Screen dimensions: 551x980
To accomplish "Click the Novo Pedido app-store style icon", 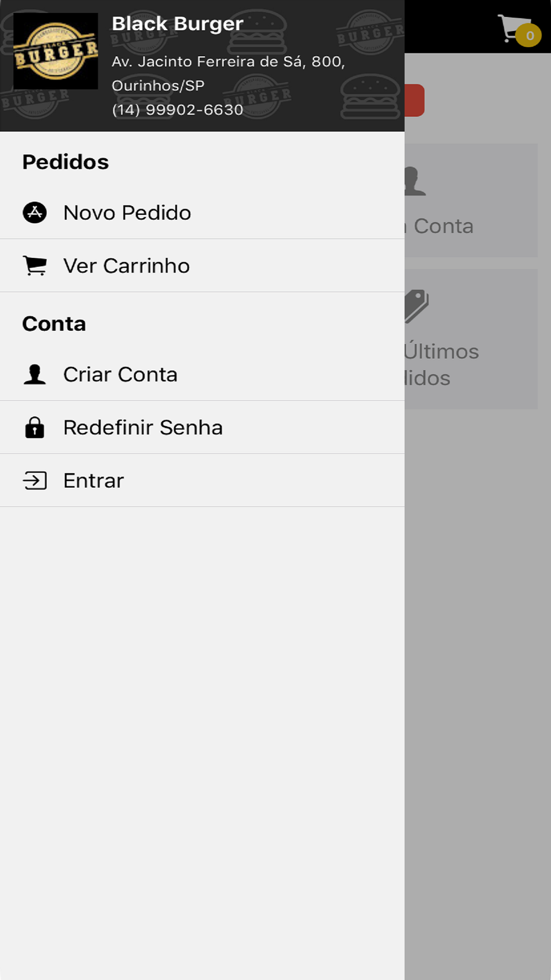I will coord(35,213).
